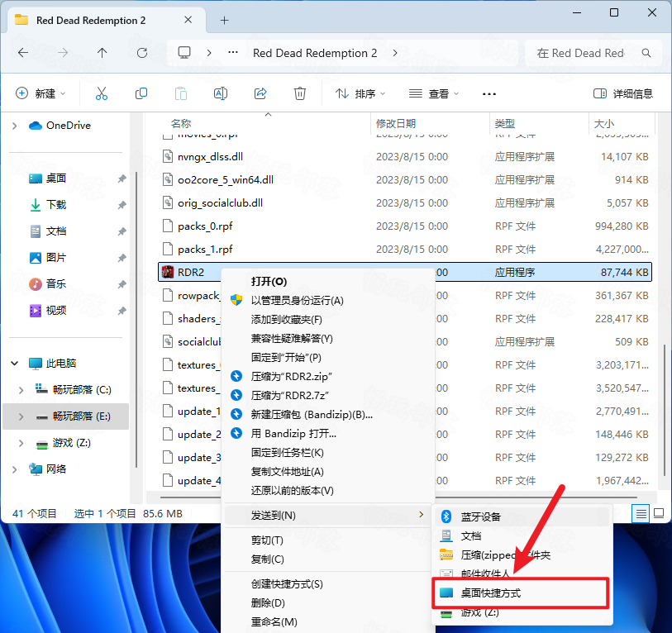Open the 新建 dropdown
This screenshot has height=633, width=672.
tap(41, 93)
